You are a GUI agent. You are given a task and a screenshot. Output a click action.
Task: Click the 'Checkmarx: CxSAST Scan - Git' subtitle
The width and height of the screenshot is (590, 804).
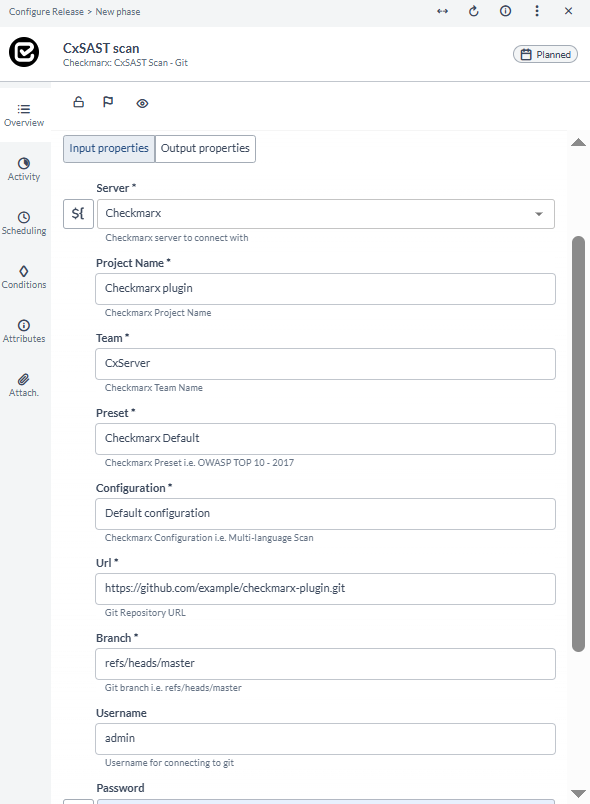coord(125,63)
